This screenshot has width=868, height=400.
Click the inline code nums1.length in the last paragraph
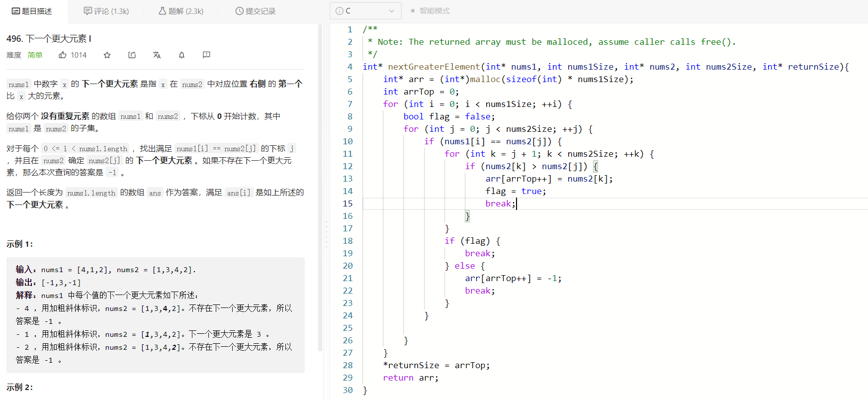[x=91, y=193]
